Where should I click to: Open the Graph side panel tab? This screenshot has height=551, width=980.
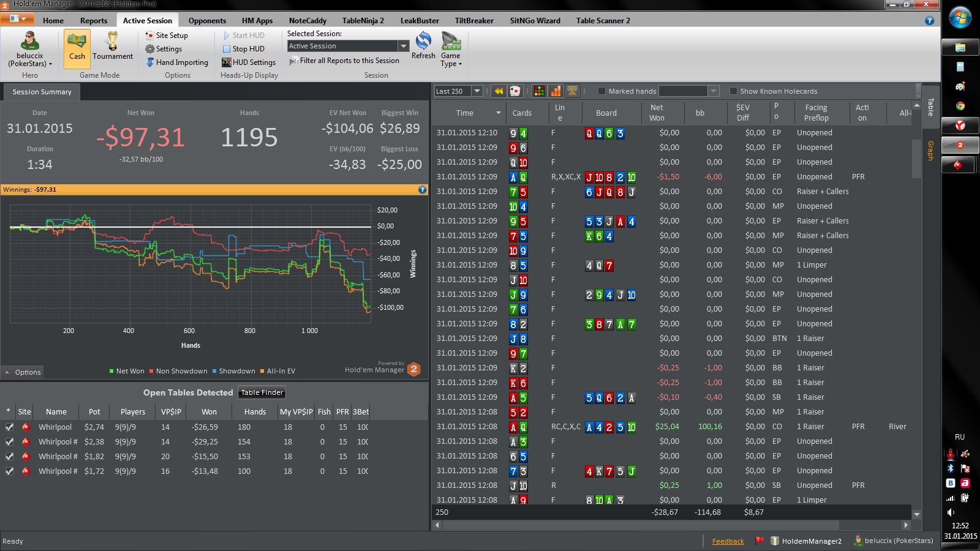930,151
